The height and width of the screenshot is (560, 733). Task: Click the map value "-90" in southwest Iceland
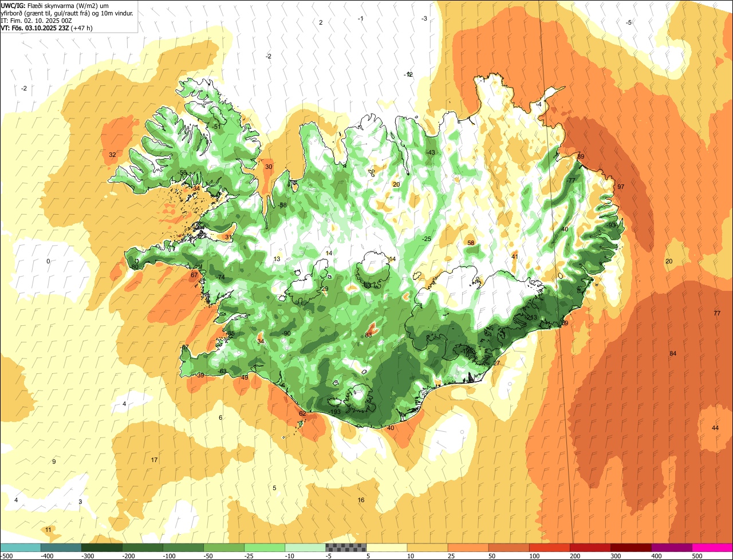click(286, 333)
